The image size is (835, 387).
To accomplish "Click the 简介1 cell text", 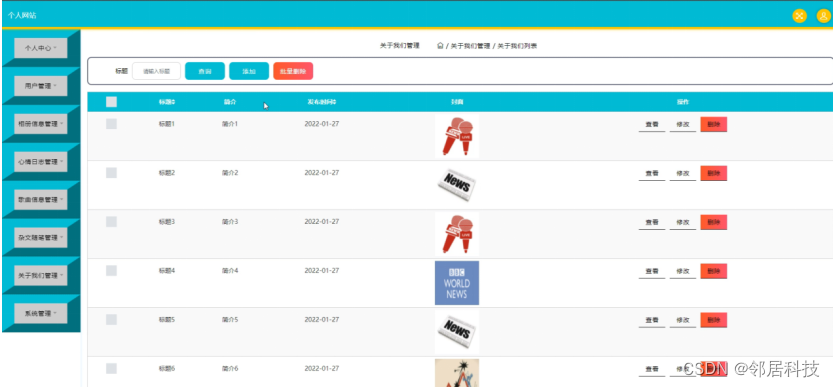I will 230,124.
